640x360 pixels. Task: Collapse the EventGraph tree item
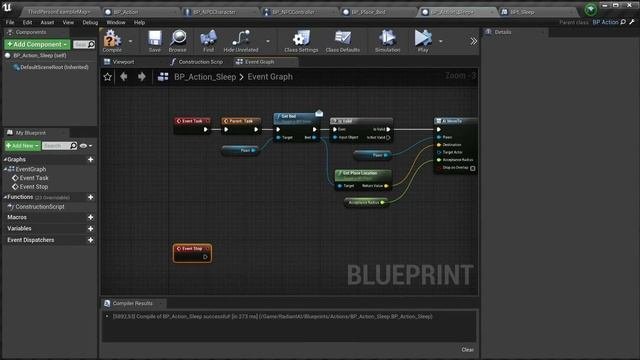5,169
